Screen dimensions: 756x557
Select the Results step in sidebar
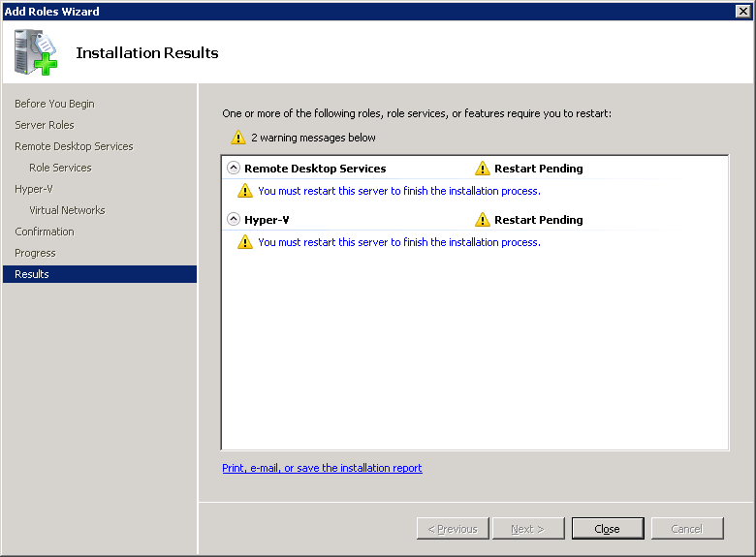(32, 274)
